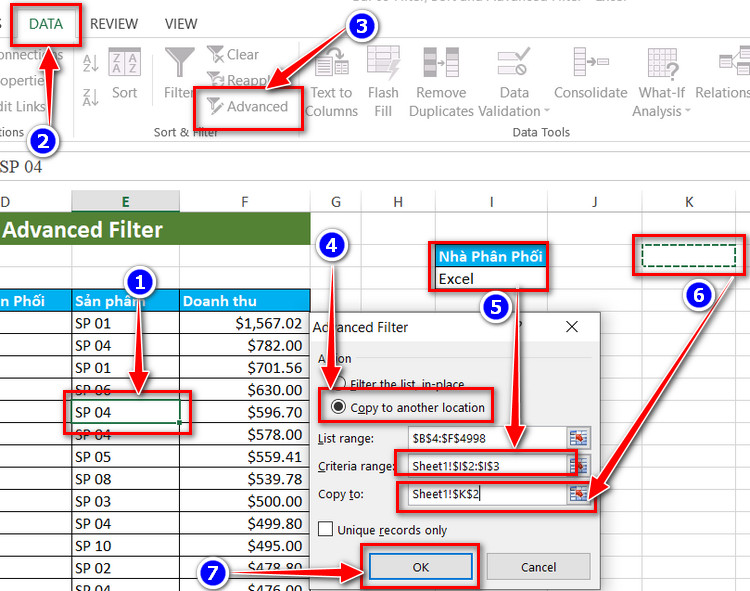Click Sort Z to A icon
The height and width of the screenshot is (591, 750).
(90, 97)
